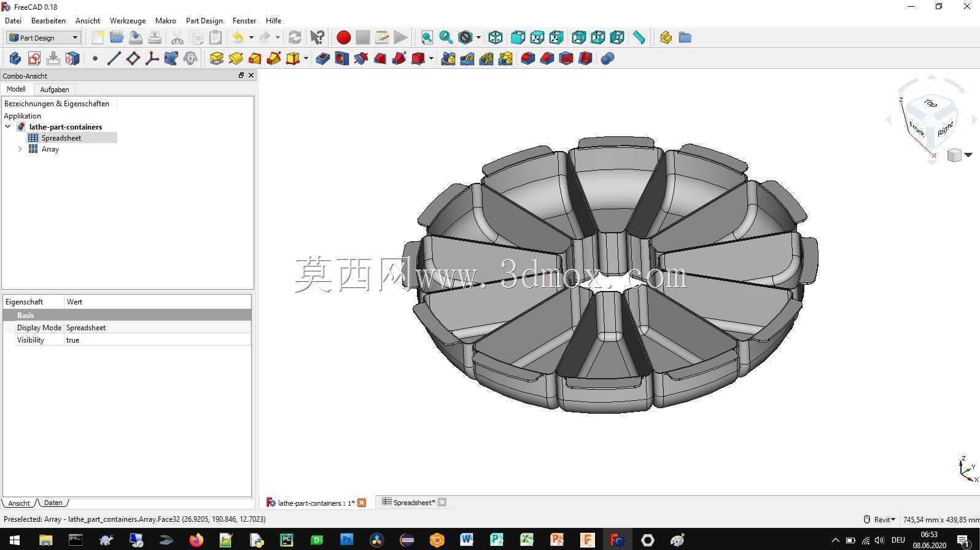Run the macro with the play icon
This screenshot has width=980, height=550.
point(401,37)
